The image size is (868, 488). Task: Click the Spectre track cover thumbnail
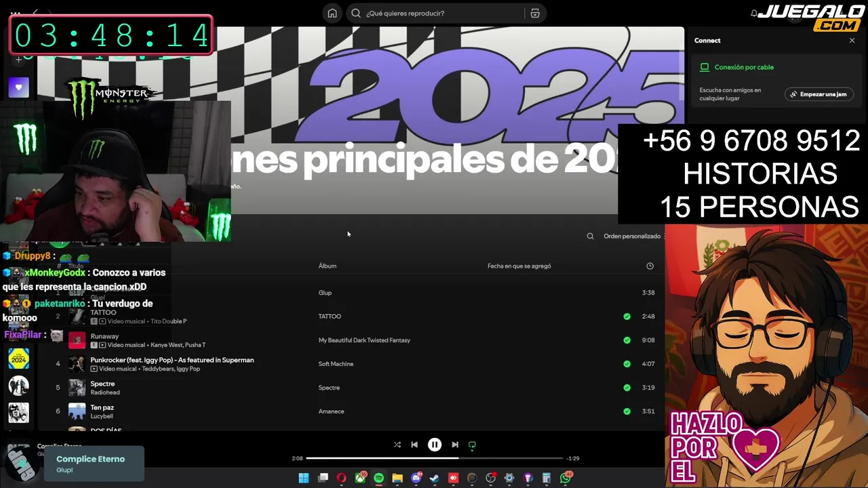(x=77, y=388)
